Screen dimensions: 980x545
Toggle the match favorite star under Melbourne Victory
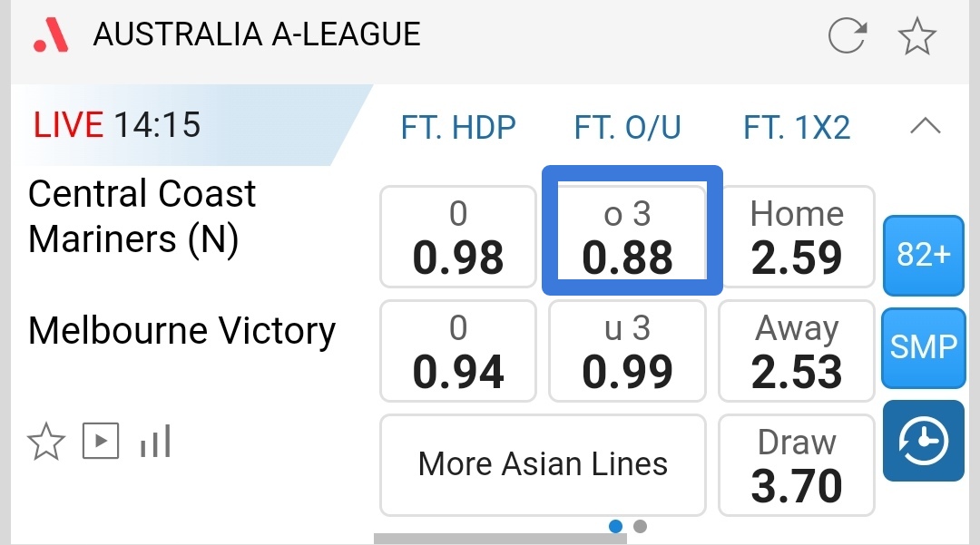coord(46,443)
